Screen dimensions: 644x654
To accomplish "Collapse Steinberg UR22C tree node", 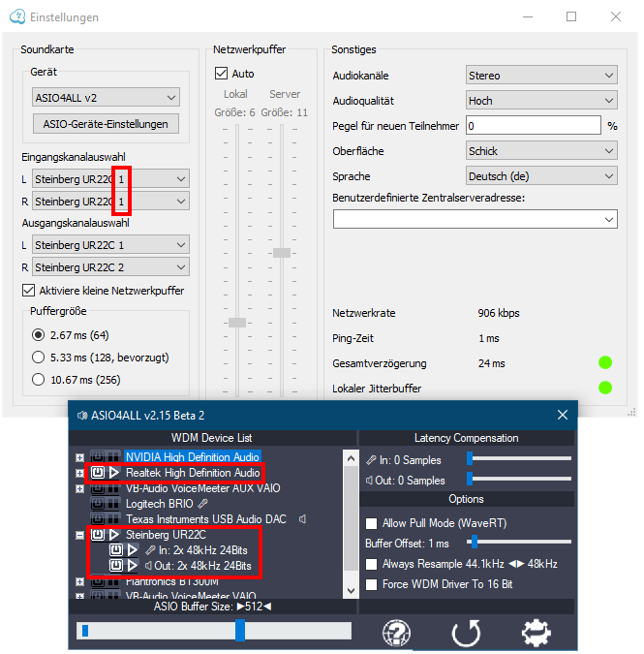I will pos(80,535).
